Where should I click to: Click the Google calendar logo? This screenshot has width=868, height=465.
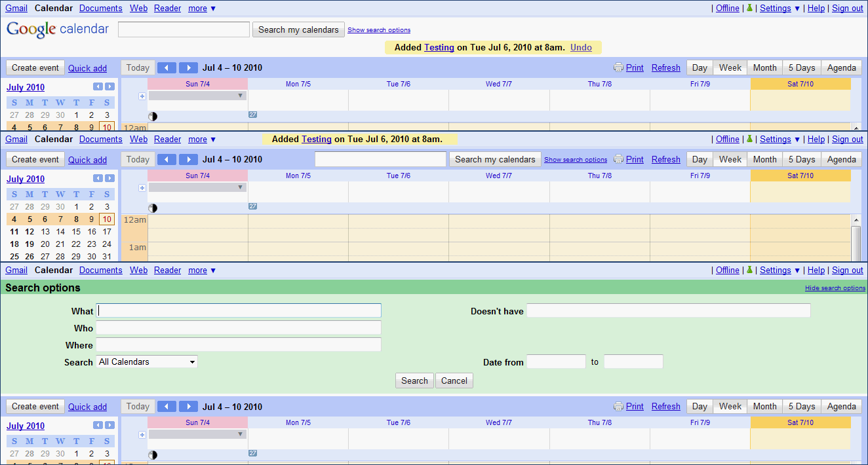pos(58,29)
